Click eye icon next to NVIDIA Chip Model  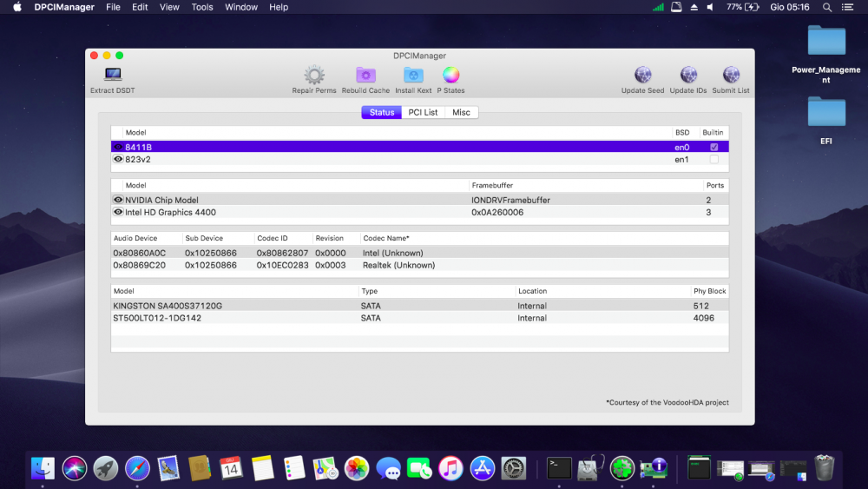pos(118,200)
